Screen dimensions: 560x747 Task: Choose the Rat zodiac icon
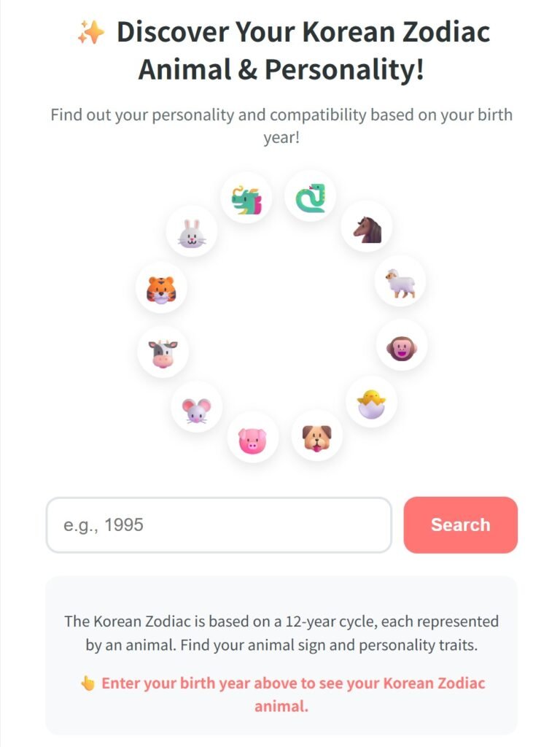pos(195,406)
